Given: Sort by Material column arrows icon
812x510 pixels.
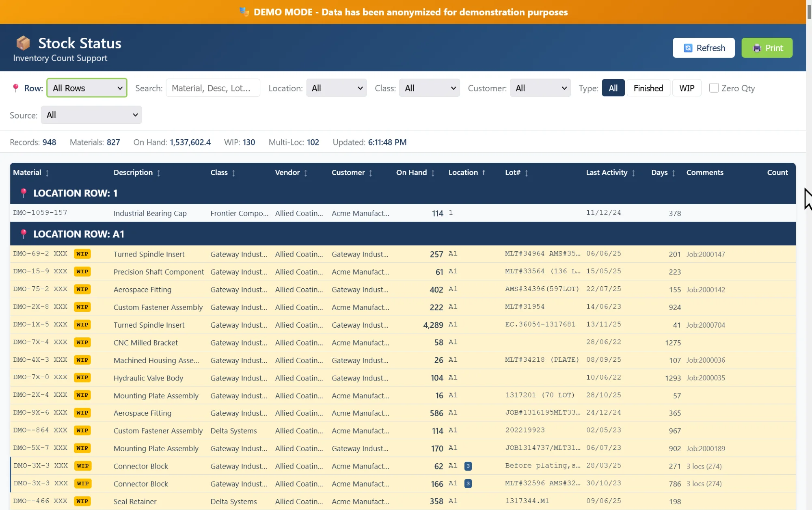Looking at the screenshot, I should pos(47,173).
